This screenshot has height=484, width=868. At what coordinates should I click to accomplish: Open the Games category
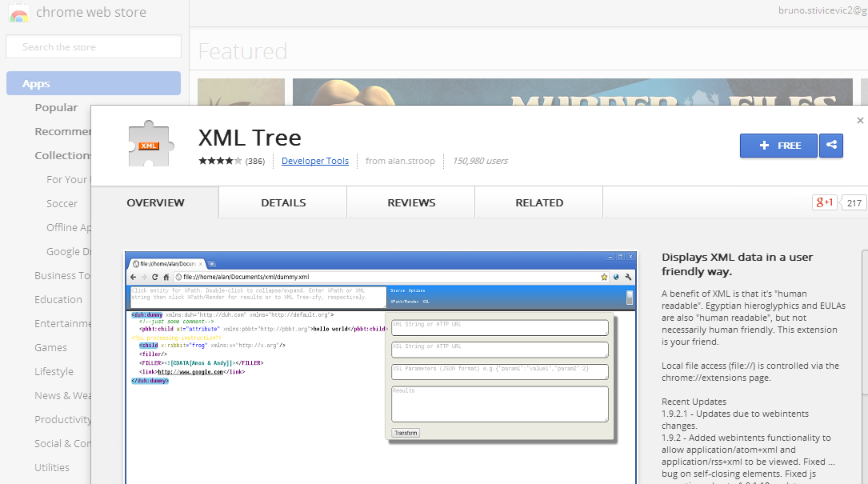click(x=51, y=347)
